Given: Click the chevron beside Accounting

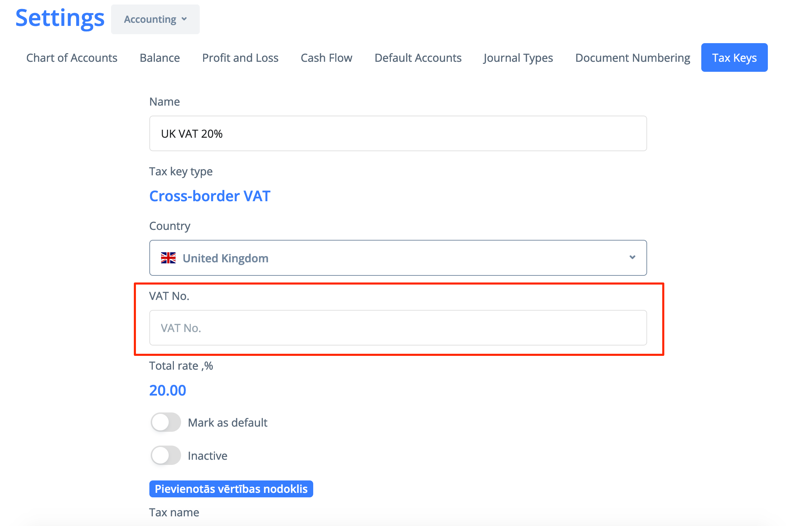Looking at the screenshot, I should [x=184, y=19].
